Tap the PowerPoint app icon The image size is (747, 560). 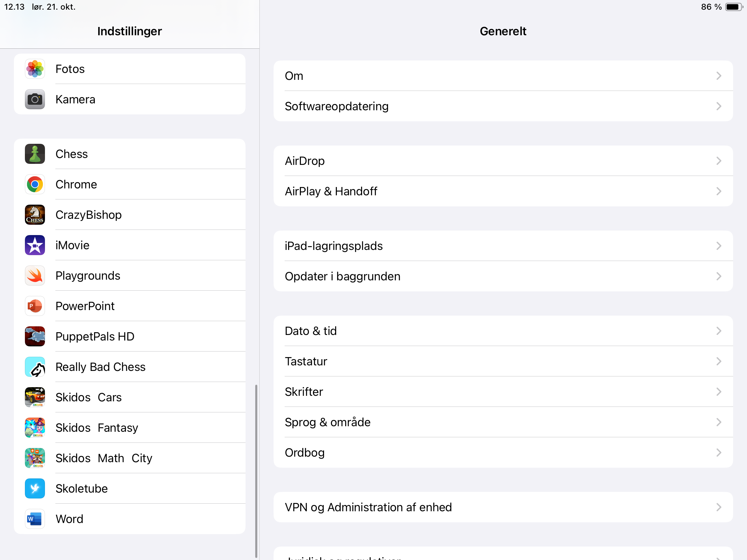tap(35, 306)
